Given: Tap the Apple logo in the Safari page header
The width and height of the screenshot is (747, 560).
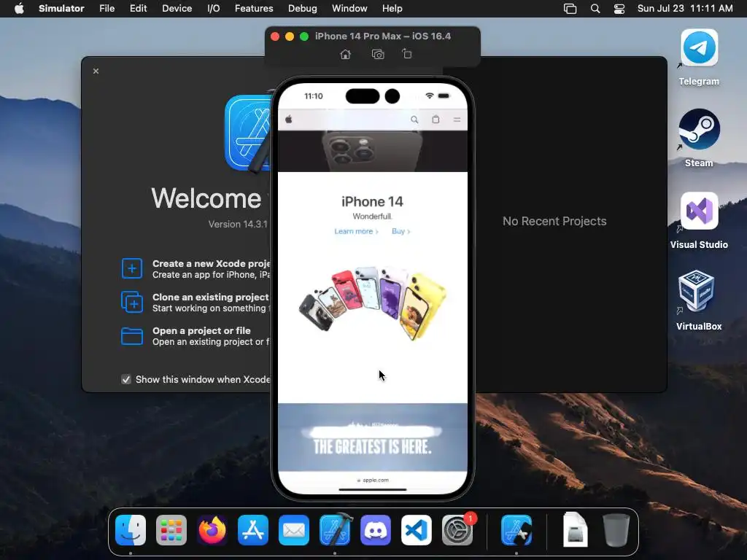Looking at the screenshot, I should (289, 120).
